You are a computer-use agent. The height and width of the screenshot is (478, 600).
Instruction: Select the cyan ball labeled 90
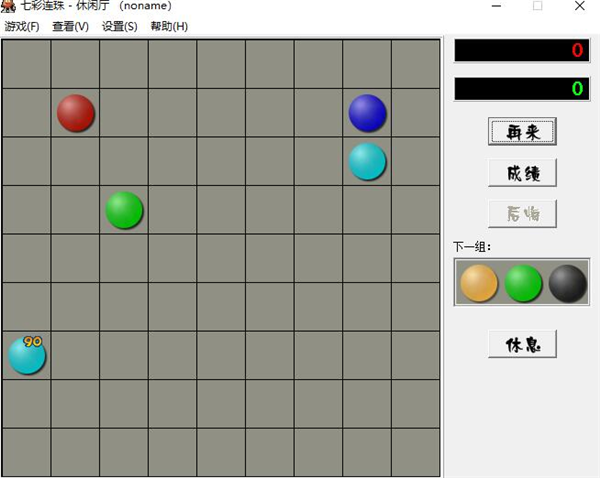point(27,356)
